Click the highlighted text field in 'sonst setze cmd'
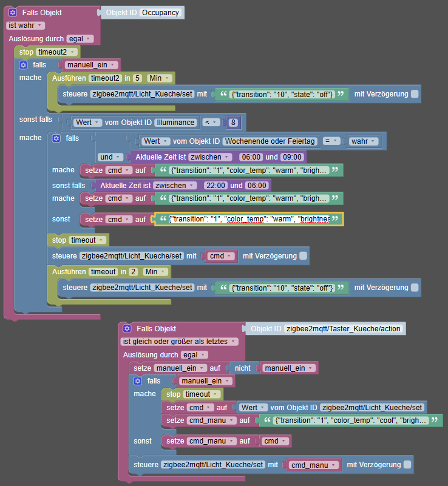The image size is (448, 486). [249, 219]
